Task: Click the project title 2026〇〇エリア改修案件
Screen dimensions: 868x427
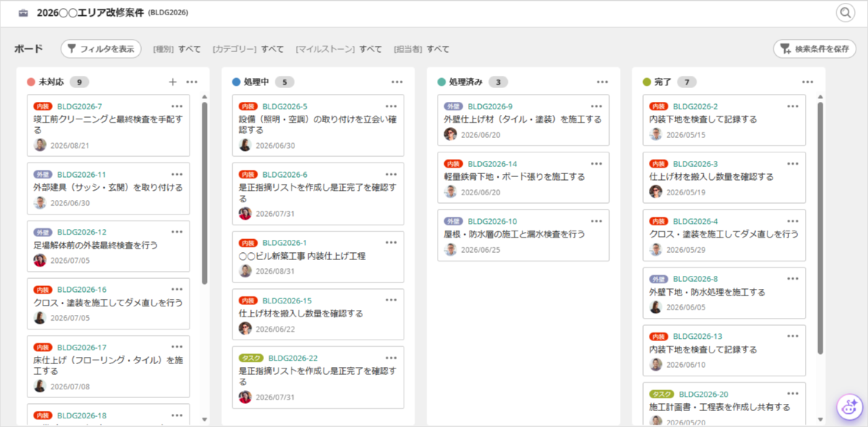Action: (90, 13)
